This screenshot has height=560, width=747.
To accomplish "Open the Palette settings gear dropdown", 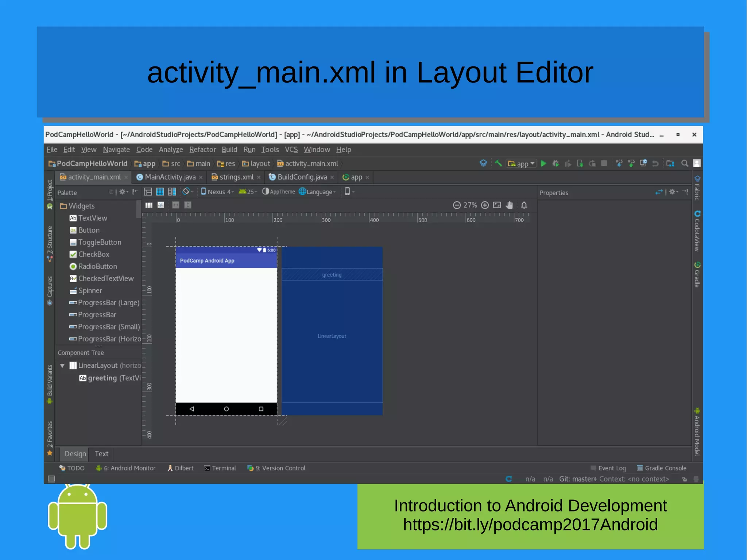I will coord(124,192).
